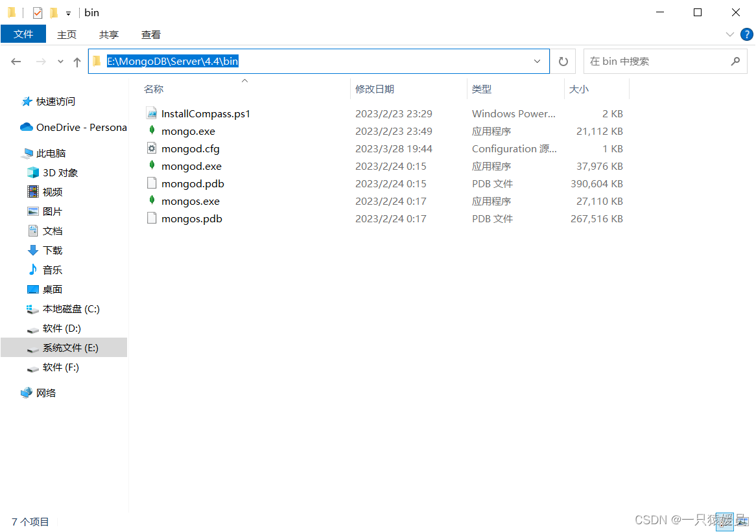Select the mongod.cfg file name
This screenshot has width=756, height=532.
(191, 148)
